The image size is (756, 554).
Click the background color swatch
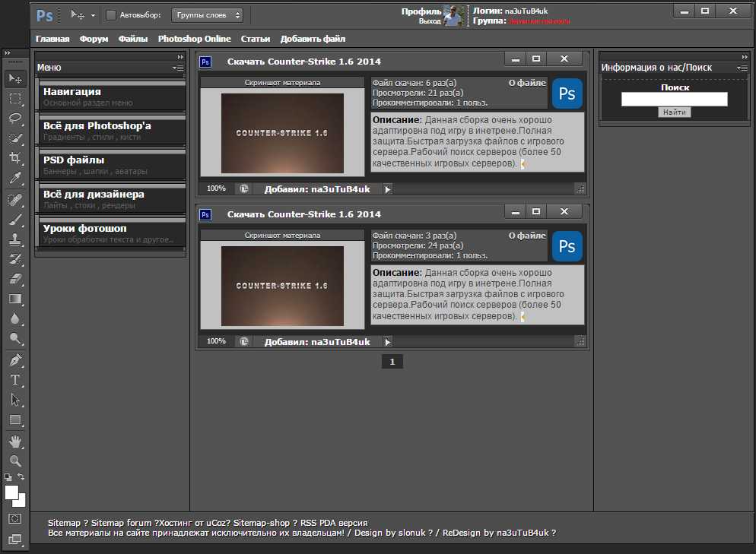21,502
